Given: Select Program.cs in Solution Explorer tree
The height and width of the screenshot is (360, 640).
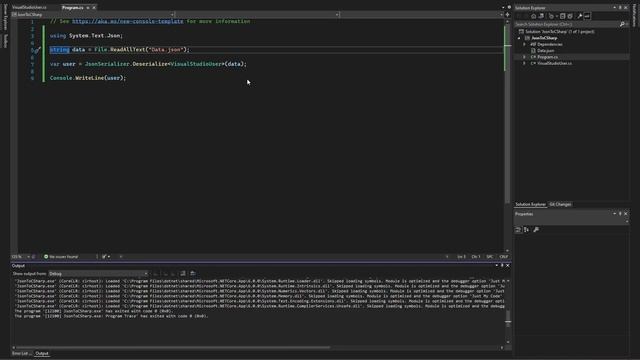Looking at the screenshot, I should point(547,57).
